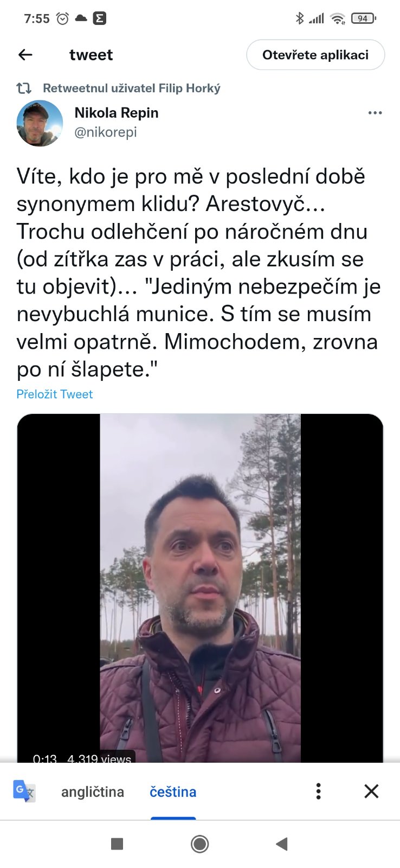Tap the Nikola Repin display name

click(117, 113)
